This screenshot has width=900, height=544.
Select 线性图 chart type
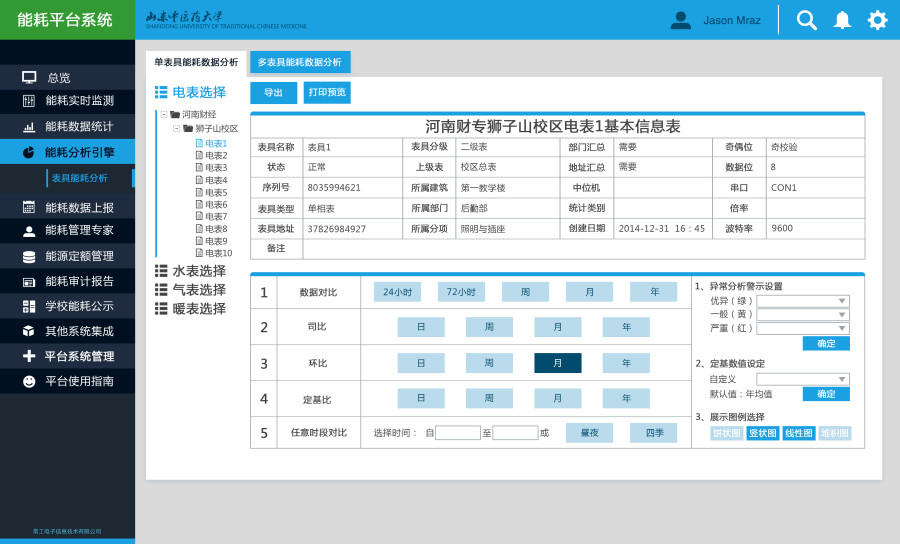coord(798,433)
